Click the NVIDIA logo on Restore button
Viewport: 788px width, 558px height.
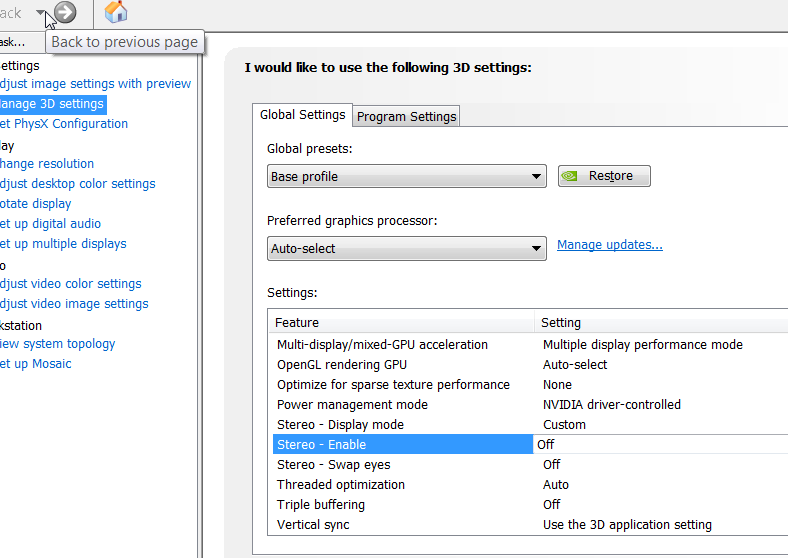(x=569, y=176)
